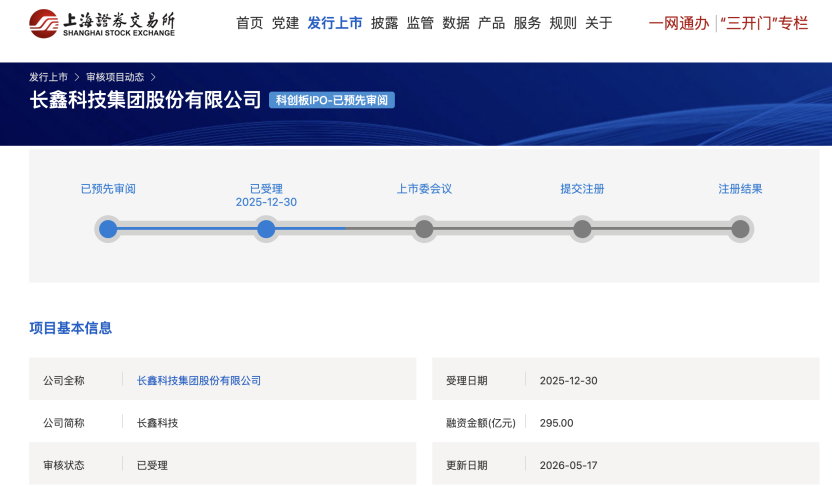Open the 长鑫科技集团股份有限公司 company link
Image resolution: width=832 pixels, height=486 pixels.
pos(199,380)
